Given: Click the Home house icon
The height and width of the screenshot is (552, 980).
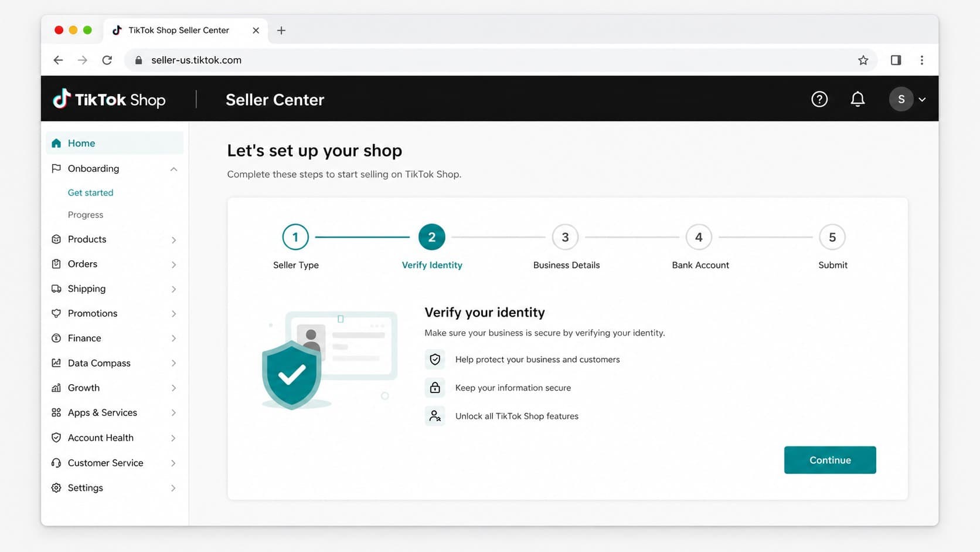Looking at the screenshot, I should (x=56, y=143).
